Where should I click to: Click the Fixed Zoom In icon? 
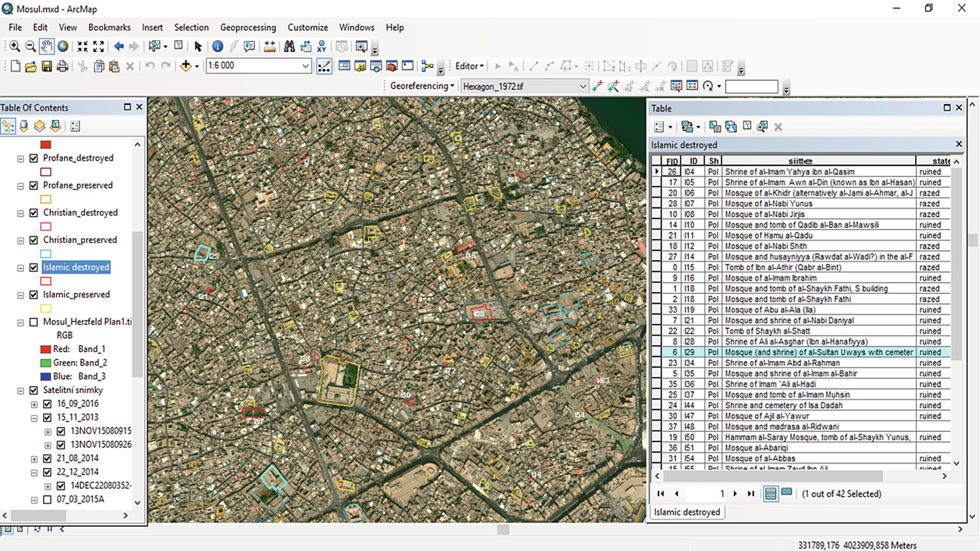point(82,47)
